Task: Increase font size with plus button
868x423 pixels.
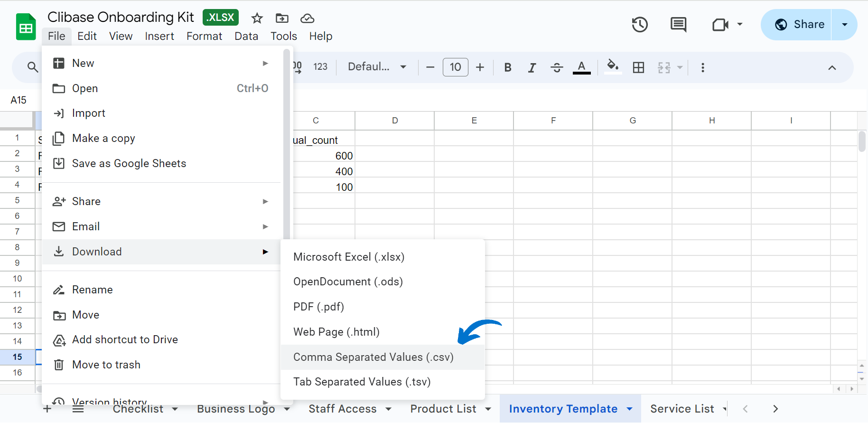Action: 480,67
